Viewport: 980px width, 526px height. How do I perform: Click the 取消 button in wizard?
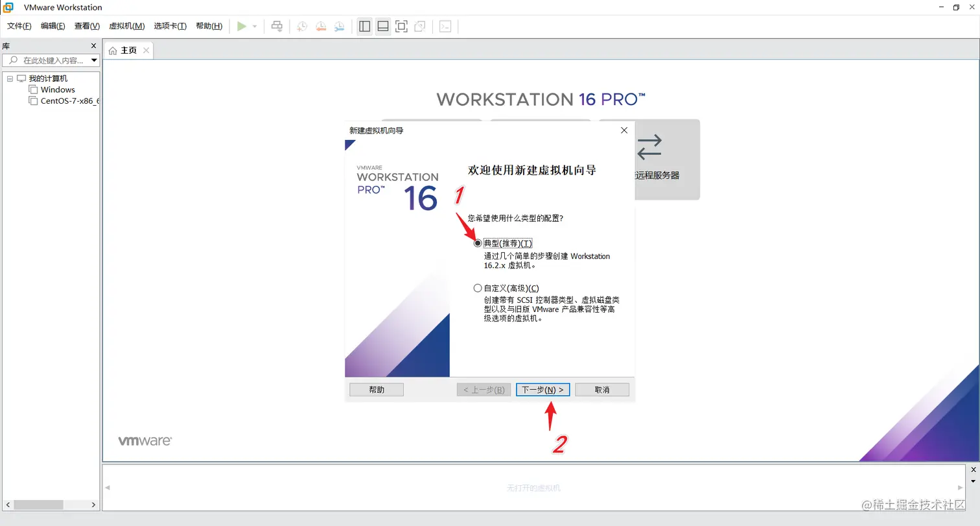click(x=602, y=390)
